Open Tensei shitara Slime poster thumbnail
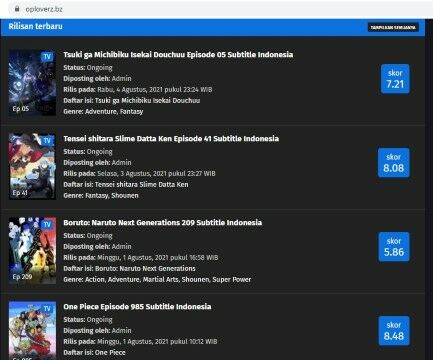This screenshot has height=360, width=433. [32, 167]
